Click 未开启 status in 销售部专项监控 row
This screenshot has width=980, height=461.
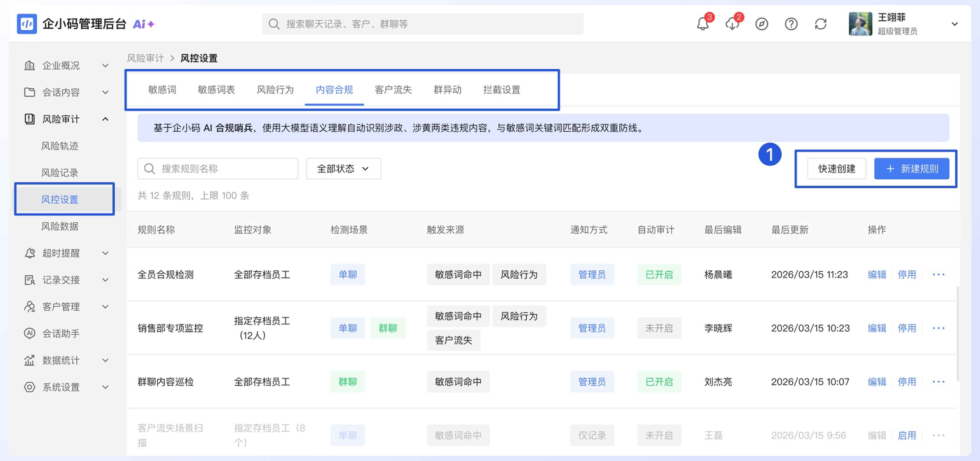click(x=659, y=328)
